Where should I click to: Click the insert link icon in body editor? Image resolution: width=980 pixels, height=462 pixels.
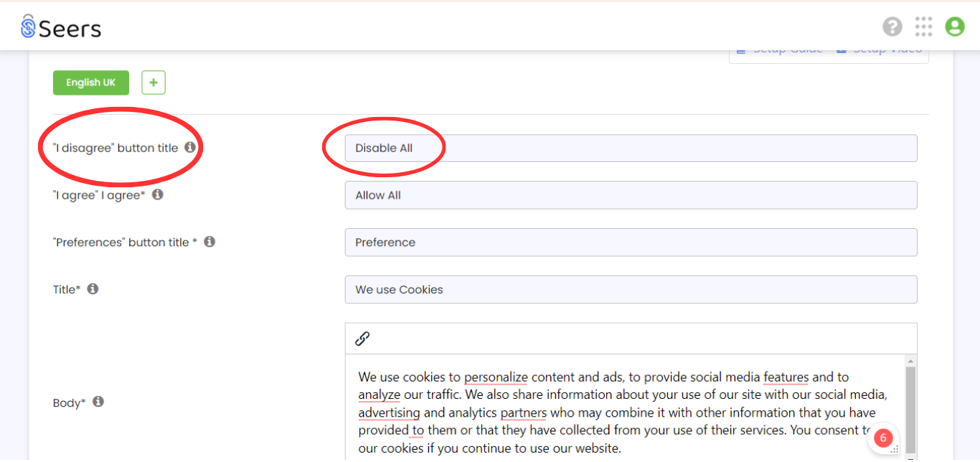[x=362, y=339]
